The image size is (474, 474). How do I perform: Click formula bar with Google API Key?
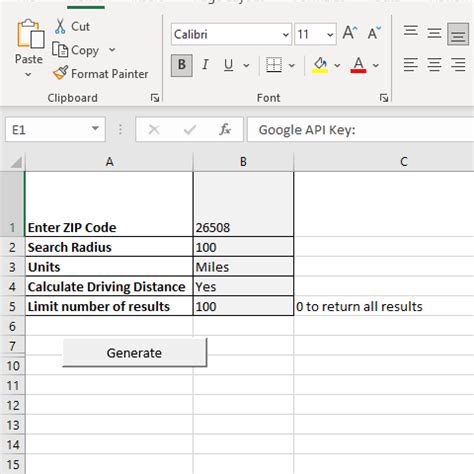(361, 129)
